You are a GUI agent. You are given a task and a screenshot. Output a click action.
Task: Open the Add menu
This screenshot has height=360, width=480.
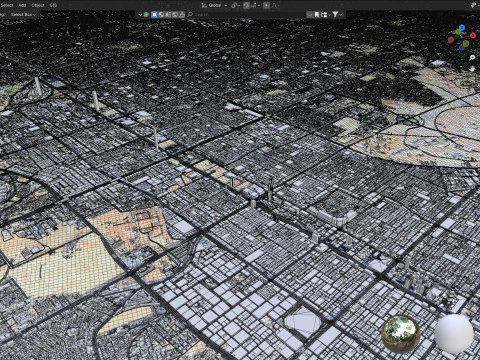22,5
